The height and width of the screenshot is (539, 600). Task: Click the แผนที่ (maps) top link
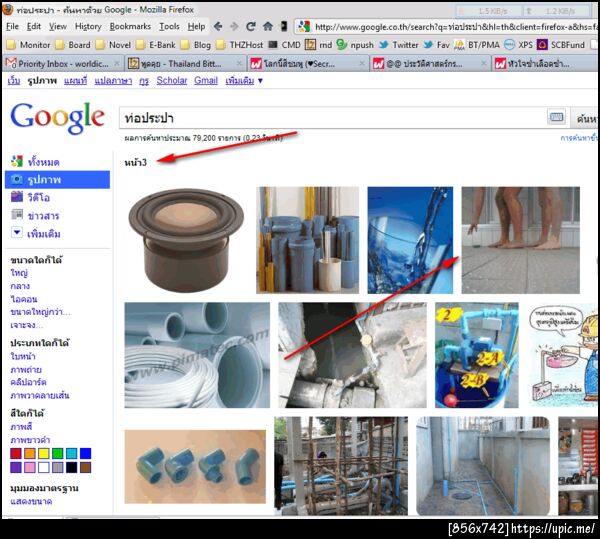click(x=75, y=81)
